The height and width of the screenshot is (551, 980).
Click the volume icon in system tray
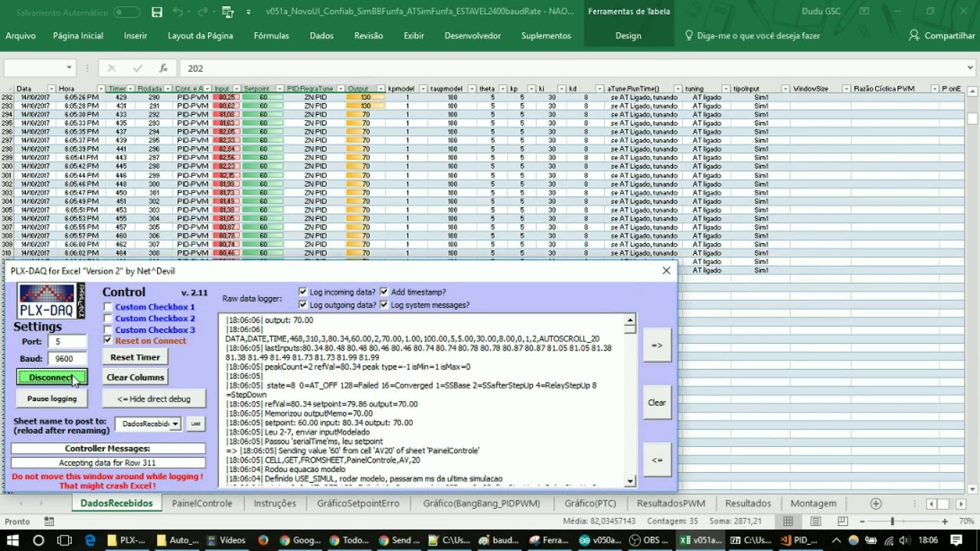[904, 540]
